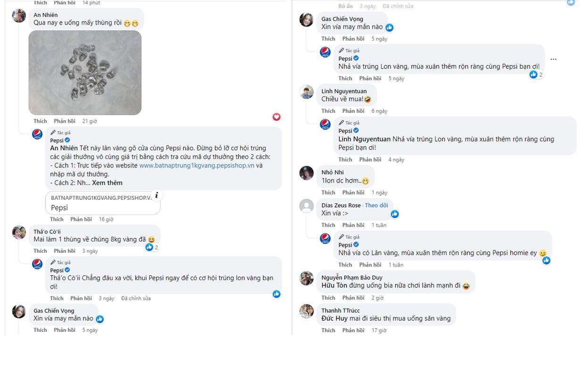Click Nhỏ Nhi's profile avatar
Screen dimensions: 588x375
[x=306, y=173]
